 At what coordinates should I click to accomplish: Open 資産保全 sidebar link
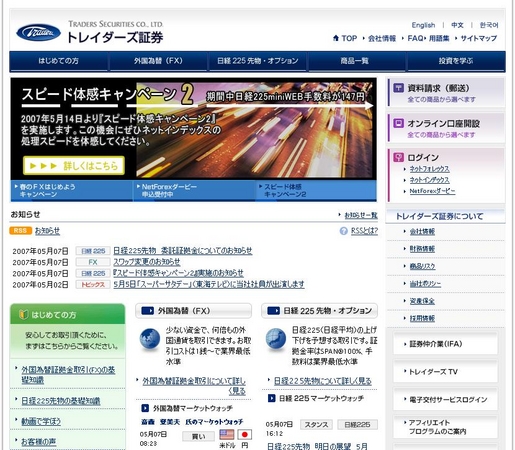(422, 301)
